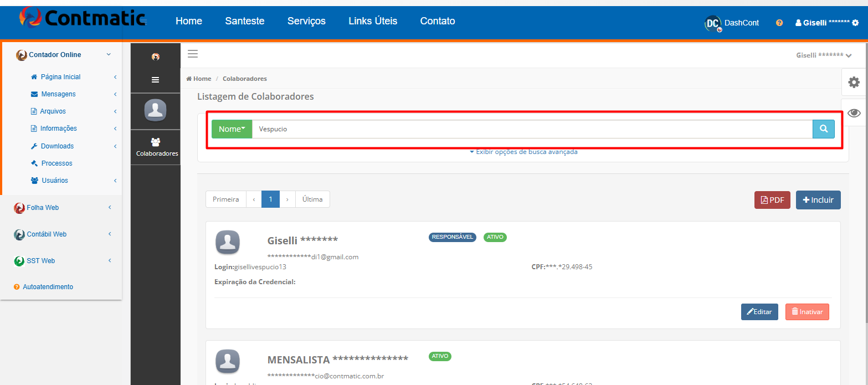Viewport: 868px width, 385px height.
Task: Open the settings gear on right edge
Action: pos(854,83)
